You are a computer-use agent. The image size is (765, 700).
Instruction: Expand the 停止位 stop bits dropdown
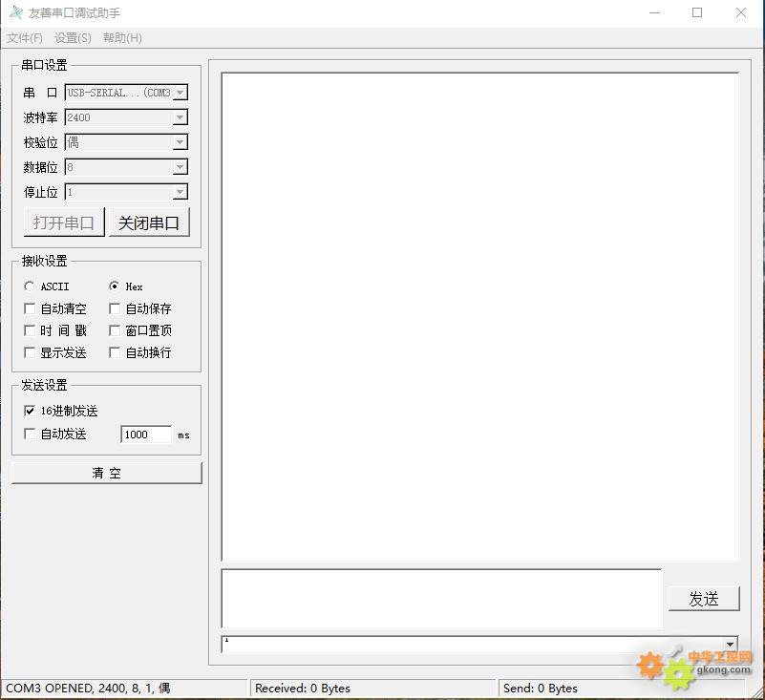click(181, 192)
